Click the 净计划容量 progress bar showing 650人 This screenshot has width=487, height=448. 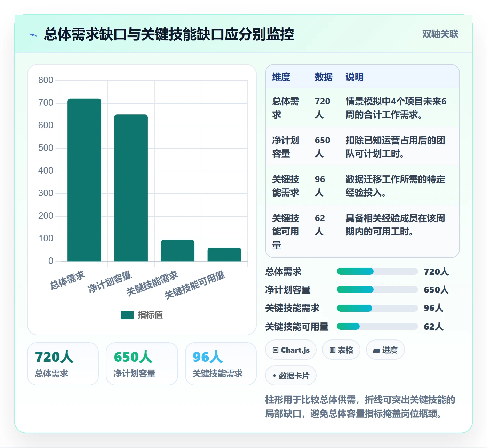[377, 290]
